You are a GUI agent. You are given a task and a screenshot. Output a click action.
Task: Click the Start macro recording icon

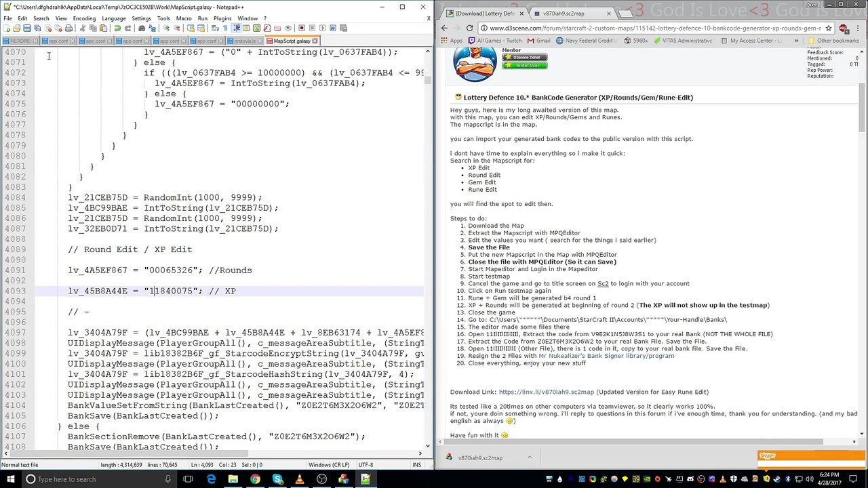pyautogui.click(x=301, y=28)
